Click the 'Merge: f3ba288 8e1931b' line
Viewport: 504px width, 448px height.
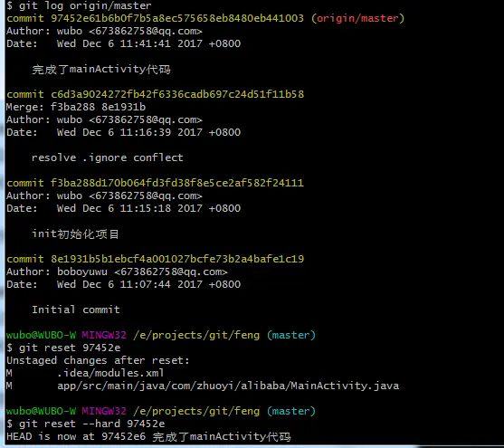(x=76, y=107)
